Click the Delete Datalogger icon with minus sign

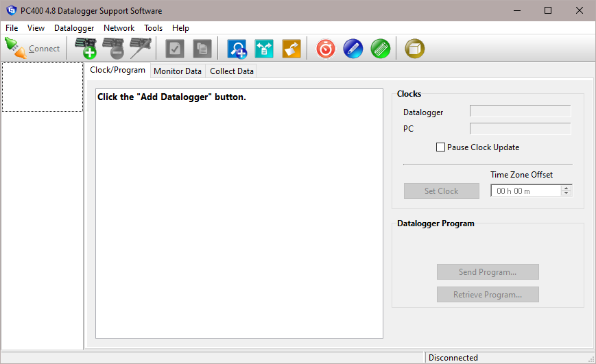click(x=113, y=48)
